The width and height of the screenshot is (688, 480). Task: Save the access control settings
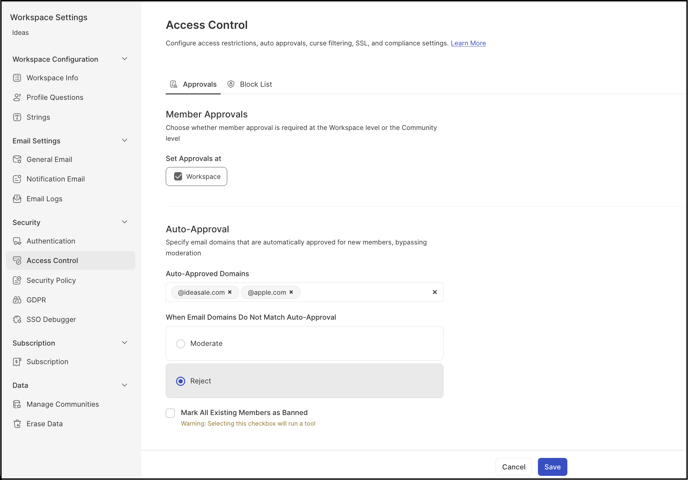(x=552, y=467)
